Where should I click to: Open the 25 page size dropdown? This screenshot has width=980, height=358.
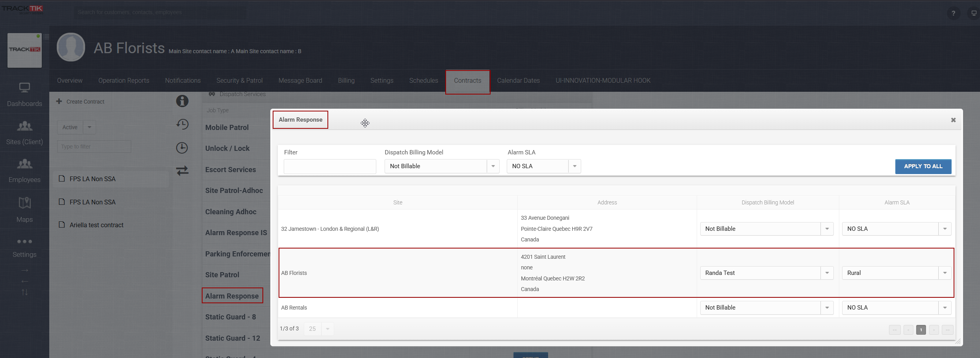(x=319, y=328)
